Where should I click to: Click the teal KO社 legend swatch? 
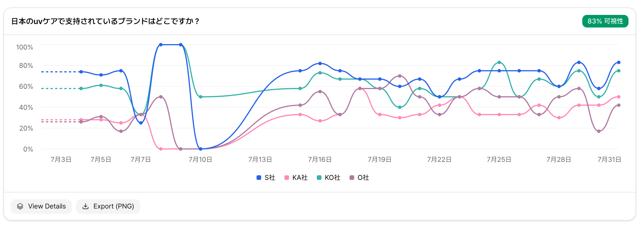(319, 178)
